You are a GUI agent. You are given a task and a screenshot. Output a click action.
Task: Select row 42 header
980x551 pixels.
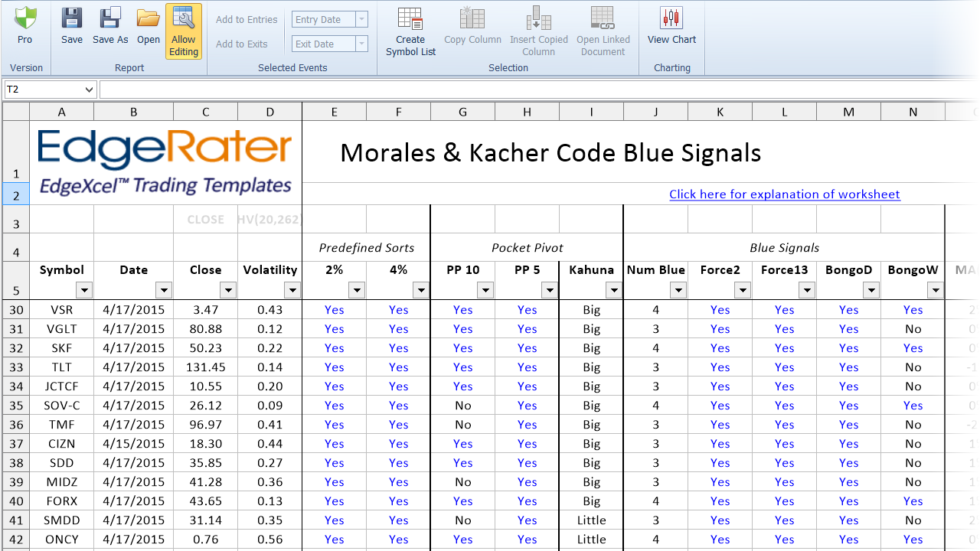(x=16, y=540)
